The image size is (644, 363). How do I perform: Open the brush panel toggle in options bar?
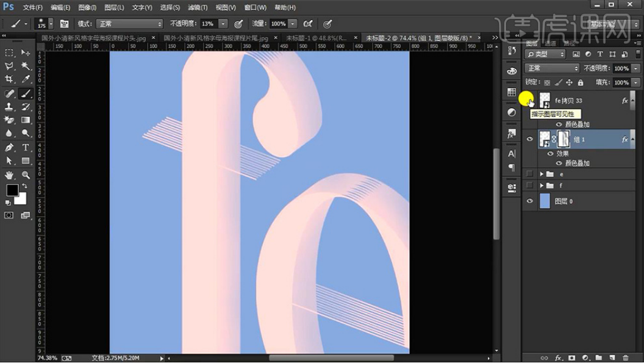tap(64, 24)
